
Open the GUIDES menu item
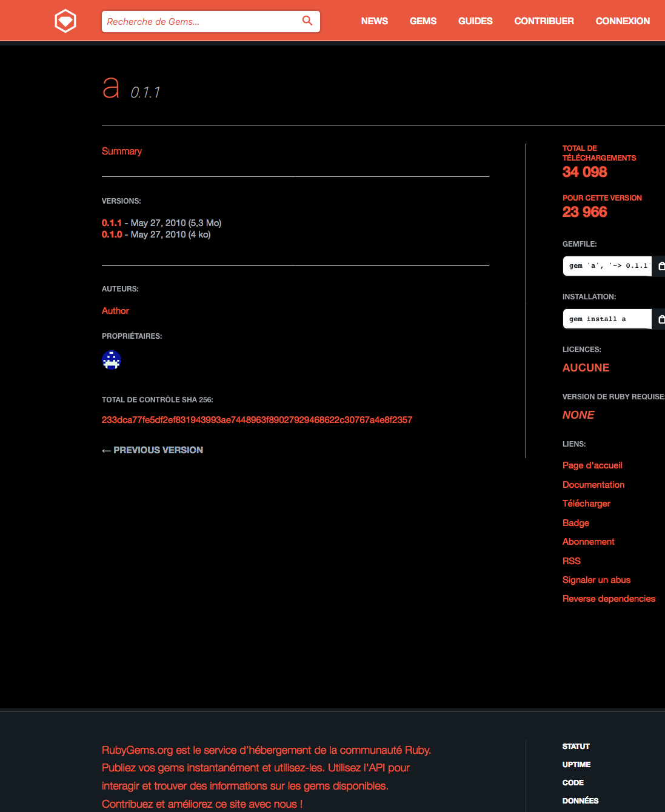click(475, 21)
